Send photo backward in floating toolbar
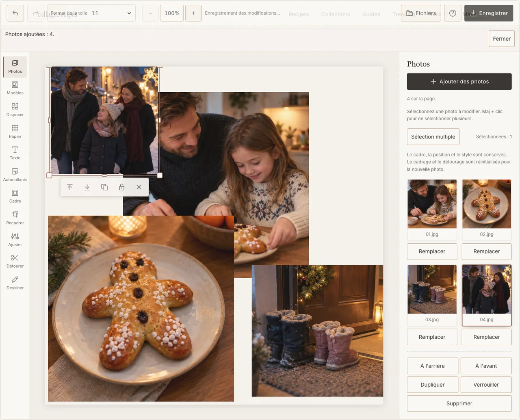 87,187
